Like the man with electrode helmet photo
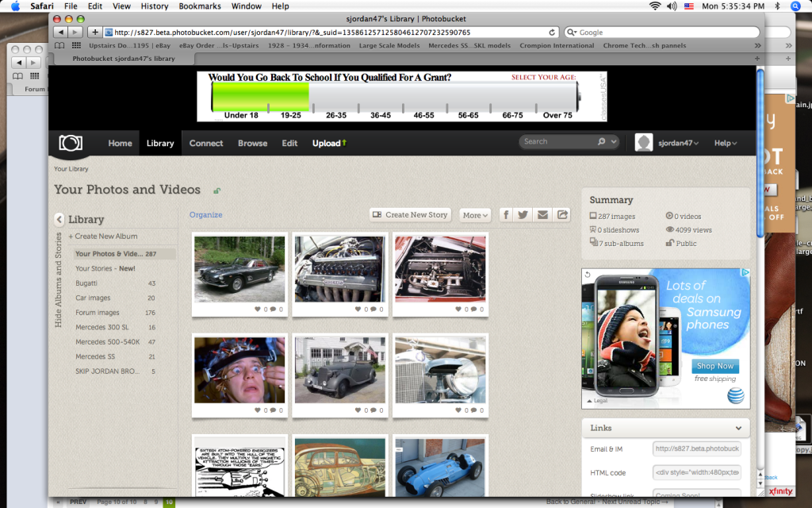Image resolution: width=812 pixels, height=508 pixels. [x=258, y=410]
